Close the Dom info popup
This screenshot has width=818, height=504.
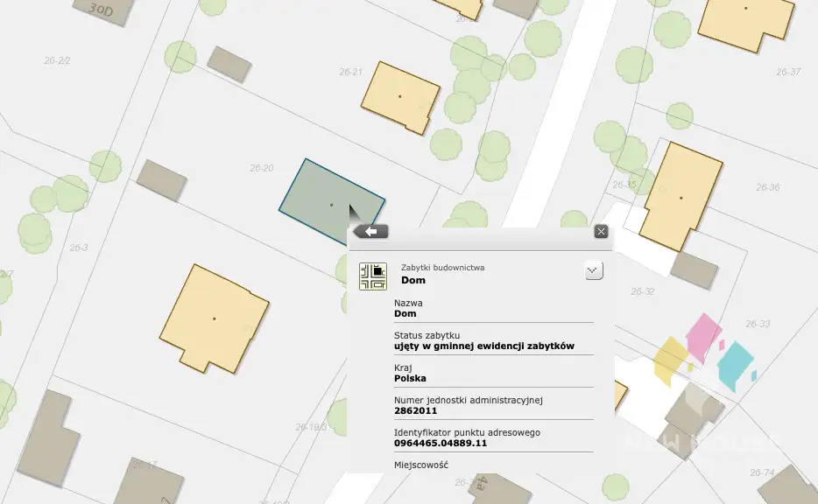[x=601, y=232]
